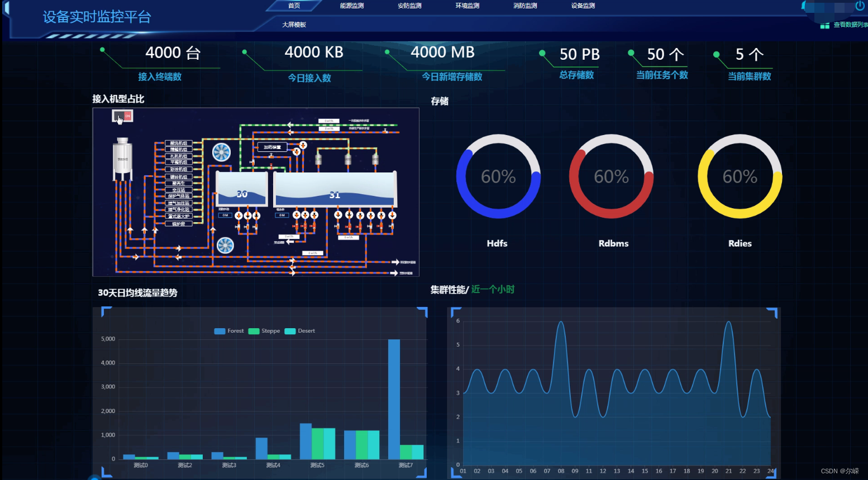The height and width of the screenshot is (480, 868).
Task: Click the 50 PB total storage value
Action: tap(580, 54)
